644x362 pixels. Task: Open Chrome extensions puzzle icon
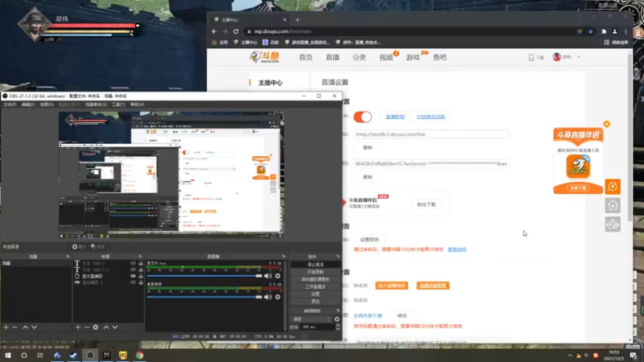(x=604, y=31)
